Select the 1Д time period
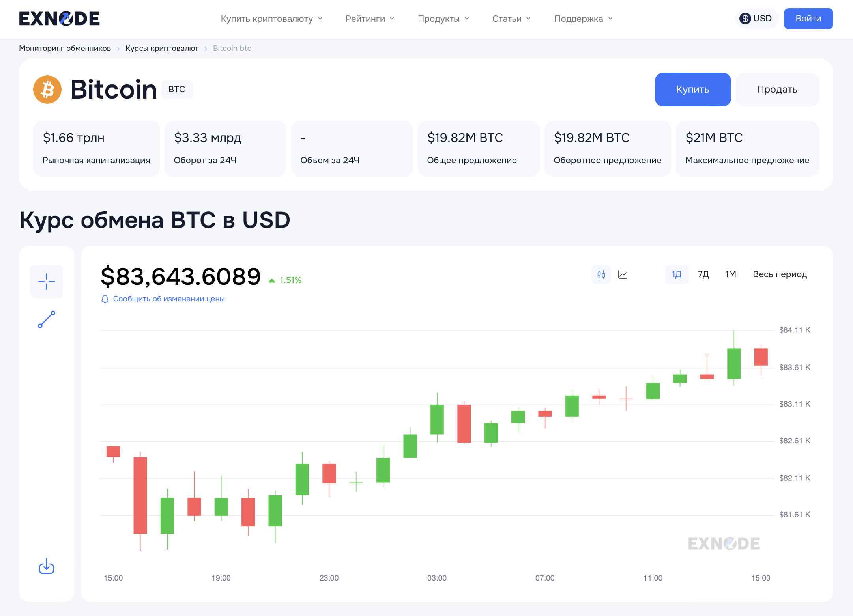This screenshot has height=616, width=853. 677,274
